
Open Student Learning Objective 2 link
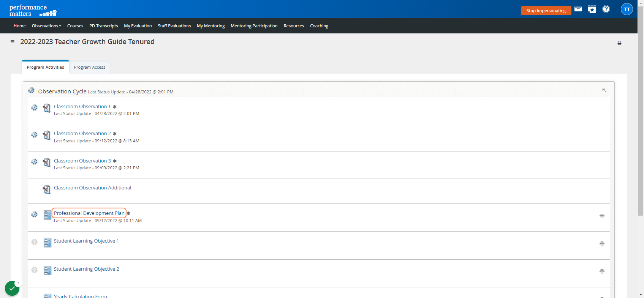pos(87,269)
